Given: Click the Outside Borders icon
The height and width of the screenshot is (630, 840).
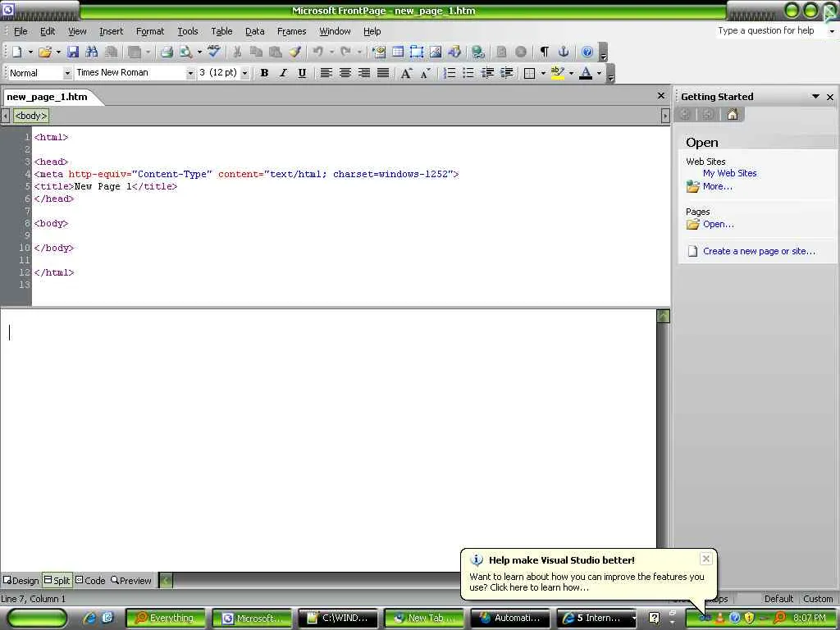Looking at the screenshot, I should point(529,73).
